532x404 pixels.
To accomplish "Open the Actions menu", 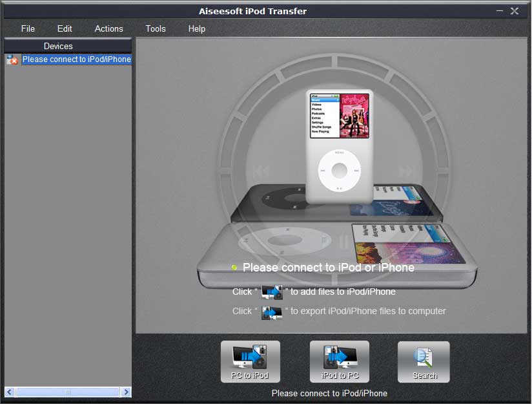I will [108, 28].
